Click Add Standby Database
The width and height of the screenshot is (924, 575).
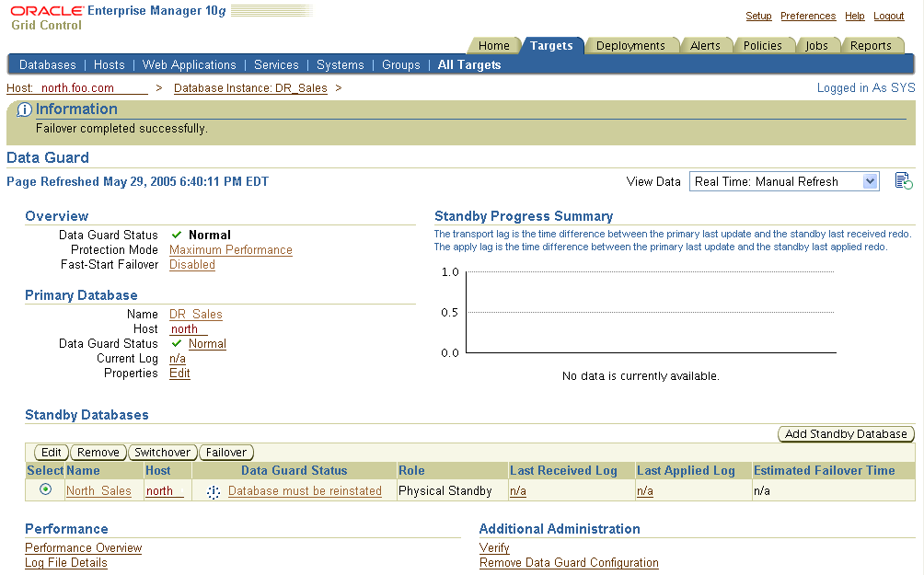click(x=845, y=433)
